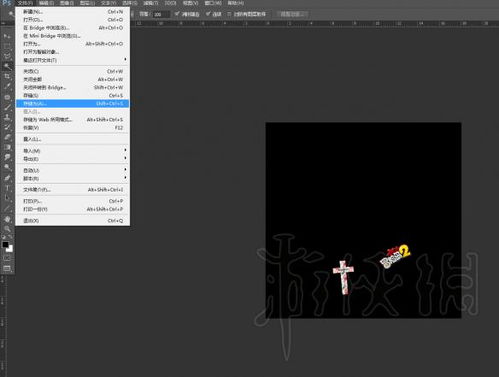Image resolution: width=499 pixels, height=377 pixels.
Task: Choose 新建(N)... from File menu
Action: point(73,12)
